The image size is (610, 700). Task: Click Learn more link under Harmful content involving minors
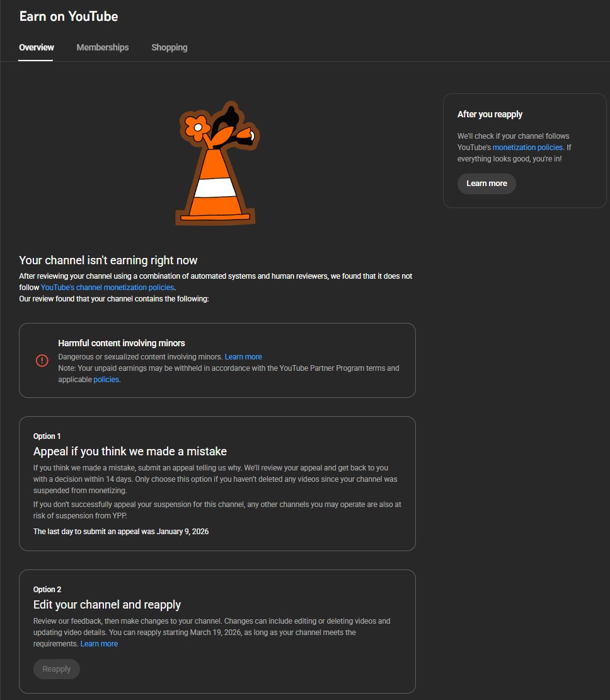(x=243, y=357)
